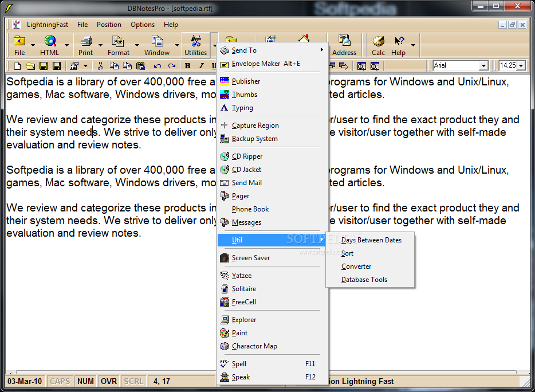
Task: Open the Help menu in menu bar
Action: (171, 25)
